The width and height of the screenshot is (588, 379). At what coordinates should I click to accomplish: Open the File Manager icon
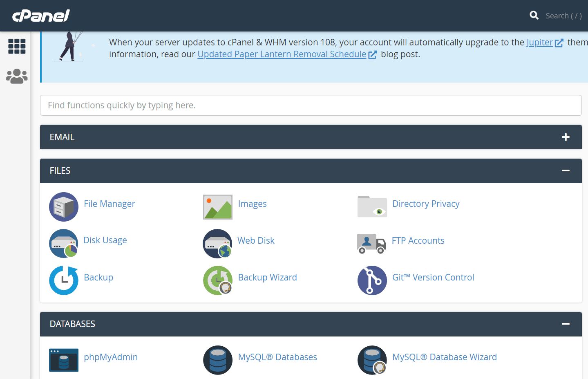coord(64,207)
